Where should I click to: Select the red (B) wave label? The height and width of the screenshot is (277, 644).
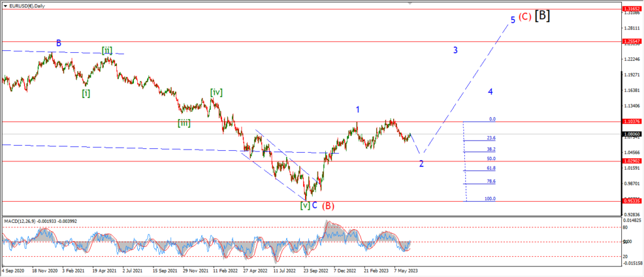328,205
